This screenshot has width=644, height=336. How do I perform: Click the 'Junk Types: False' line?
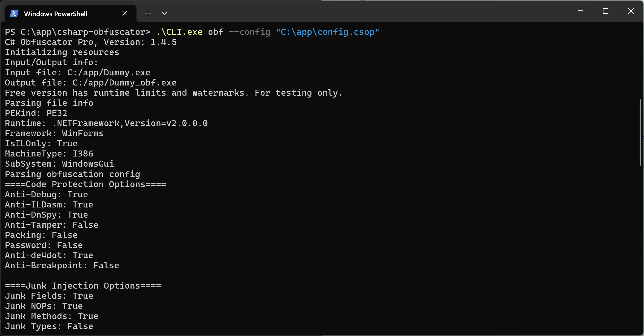pyautogui.click(x=49, y=326)
